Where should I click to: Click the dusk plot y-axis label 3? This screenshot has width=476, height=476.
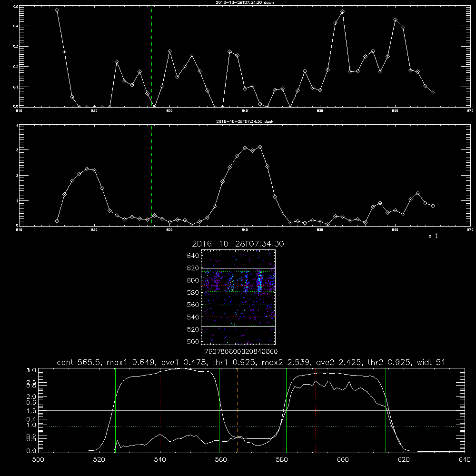click(x=17, y=150)
